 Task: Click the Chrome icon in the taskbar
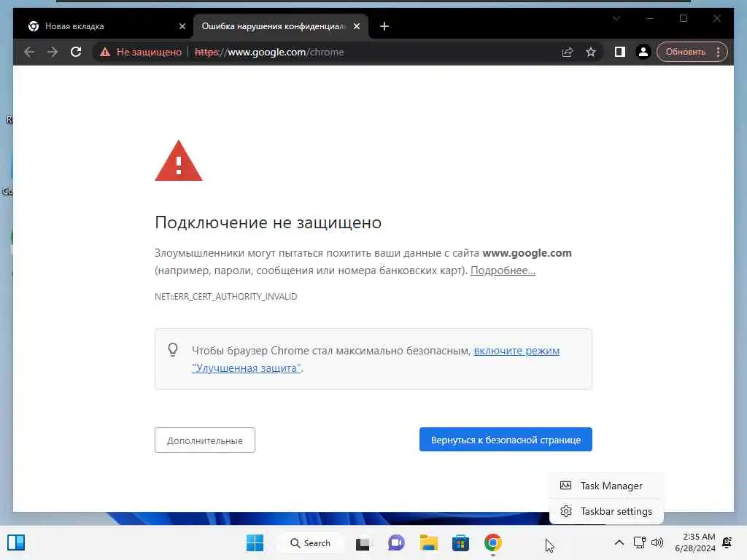492,542
